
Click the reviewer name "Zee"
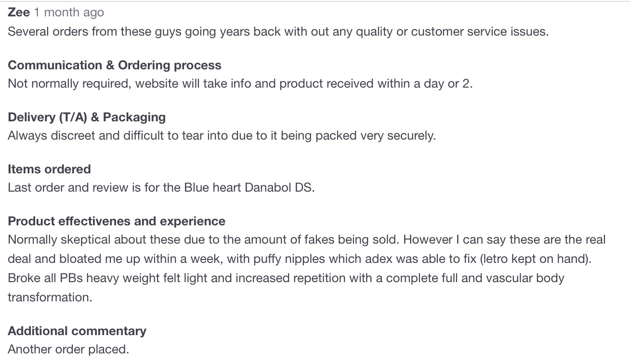[19, 13]
